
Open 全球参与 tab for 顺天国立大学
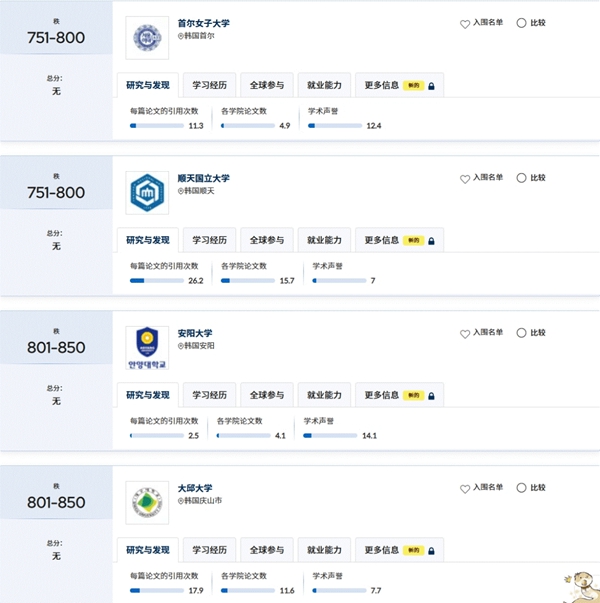(x=267, y=240)
